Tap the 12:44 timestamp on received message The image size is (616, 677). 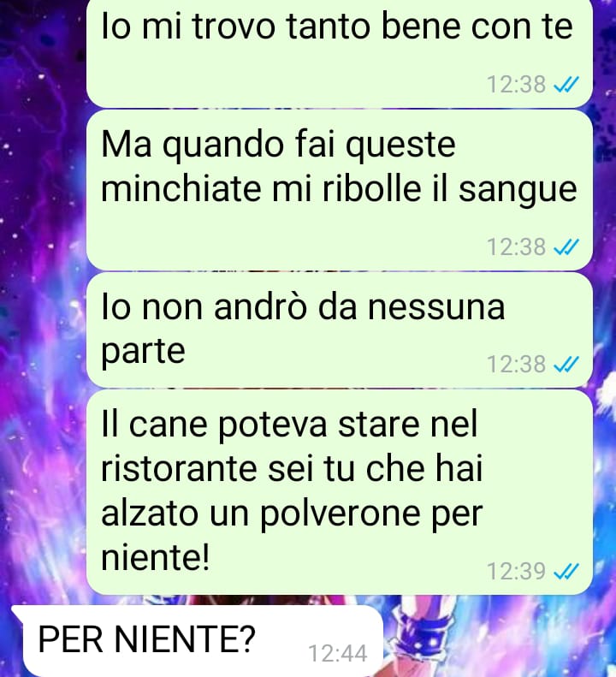click(338, 653)
